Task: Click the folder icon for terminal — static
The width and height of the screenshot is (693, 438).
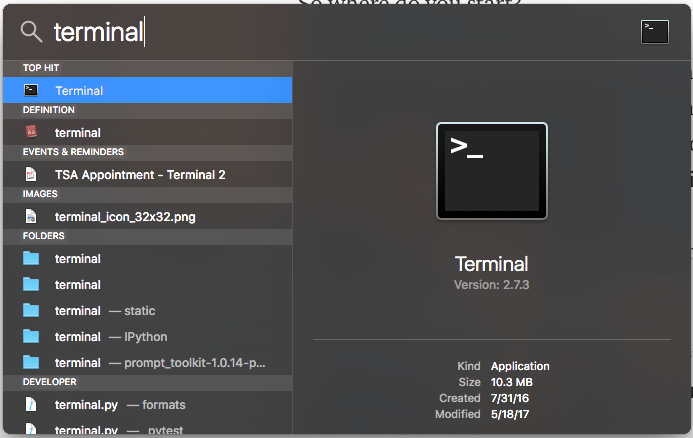Action: tap(31, 311)
